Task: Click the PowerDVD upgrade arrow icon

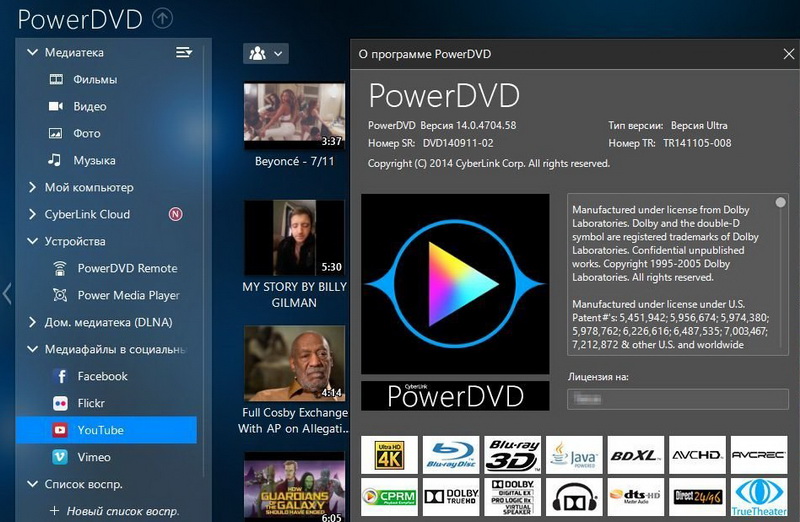Action: (162, 19)
